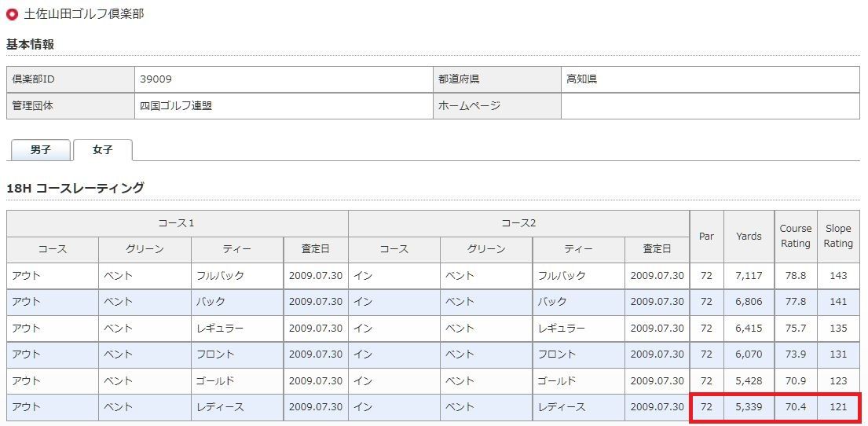Click slope rating 143
This screenshot has width=868, height=426.
pyautogui.click(x=838, y=275)
